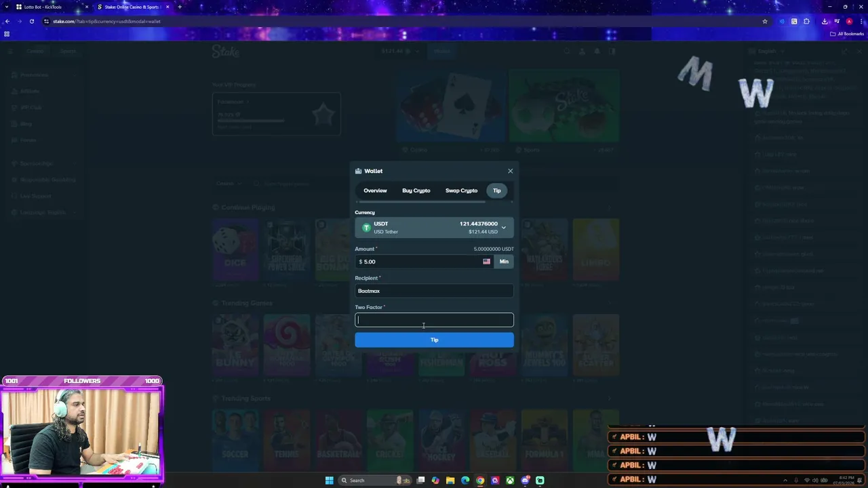
Task: Open the Chrome three-dot menu
Action: point(861,21)
